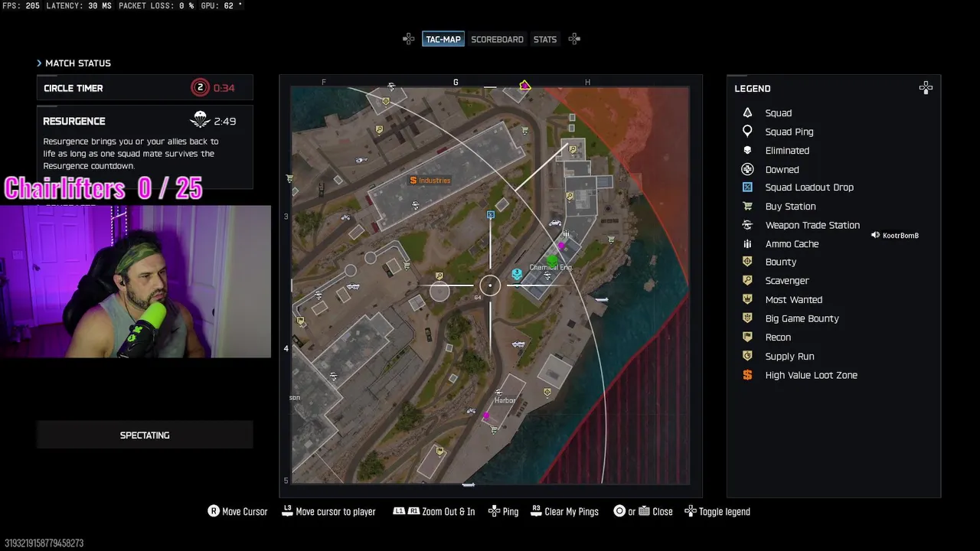Open the SCOREBOARD tab

(x=497, y=39)
